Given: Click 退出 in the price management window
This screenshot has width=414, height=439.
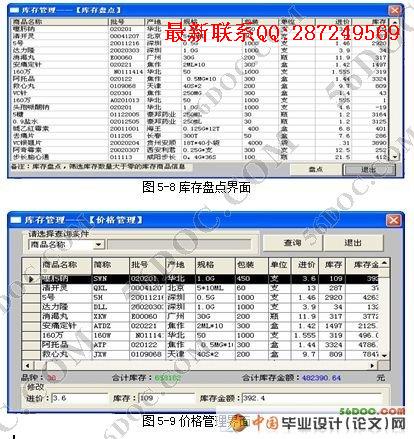Looking at the screenshot, I should click(353, 243).
